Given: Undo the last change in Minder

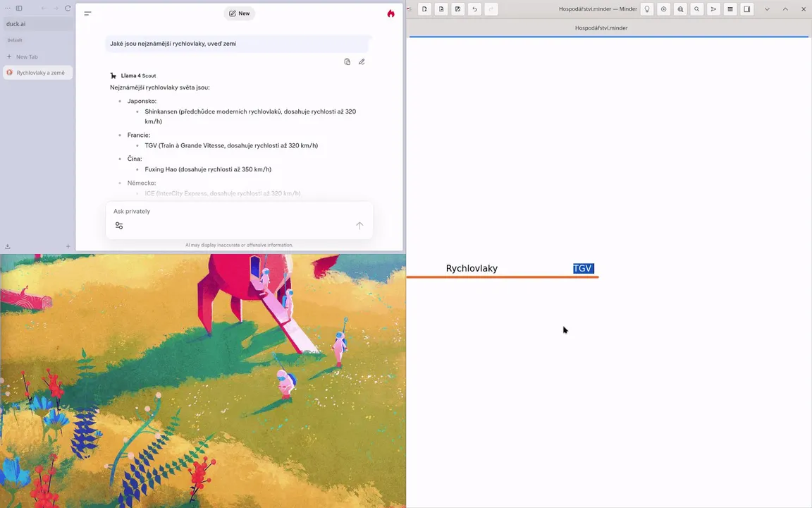Looking at the screenshot, I should [x=474, y=9].
